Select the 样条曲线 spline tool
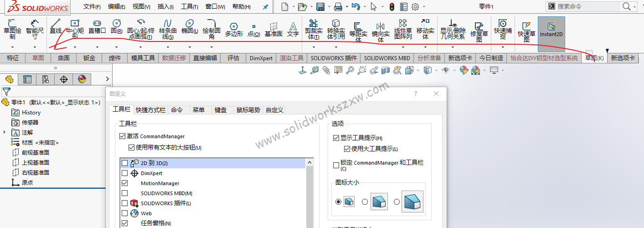 [167, 29]
